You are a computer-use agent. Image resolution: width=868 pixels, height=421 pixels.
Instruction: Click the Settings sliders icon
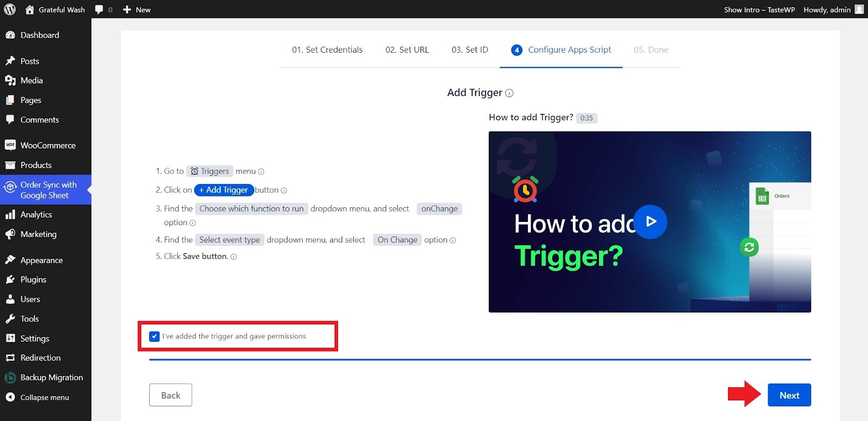tap(10, 338)
